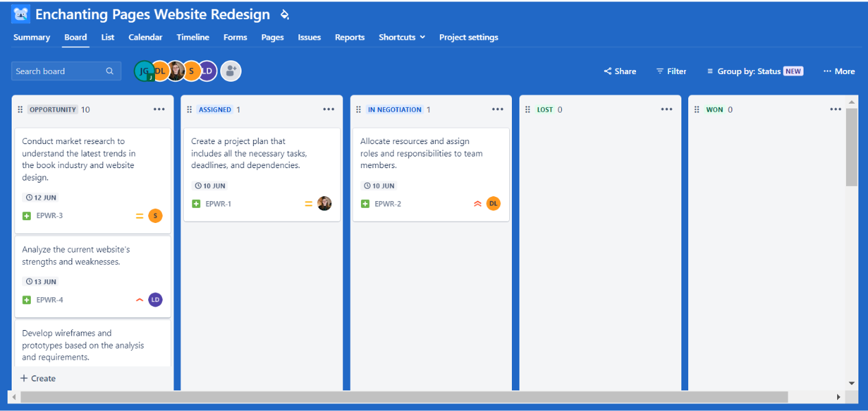Image resolution: width=868 pixels, height=411 pixels.
Task: Select the LD avatar in the avatar row
Action: (x=207, y=71)
